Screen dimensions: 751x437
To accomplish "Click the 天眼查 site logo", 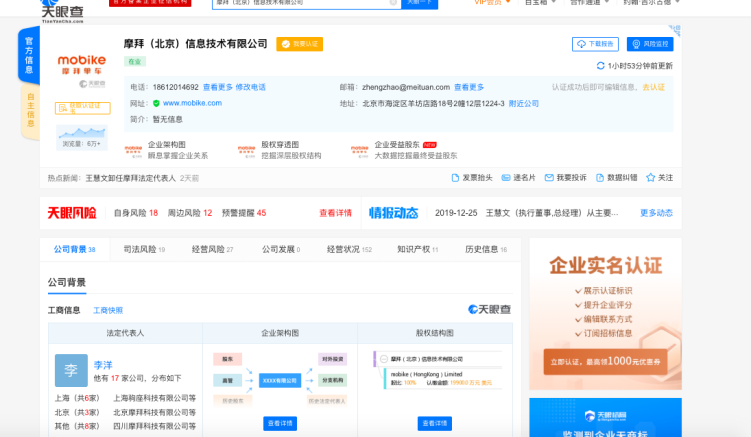I will [x=63, y=12].
